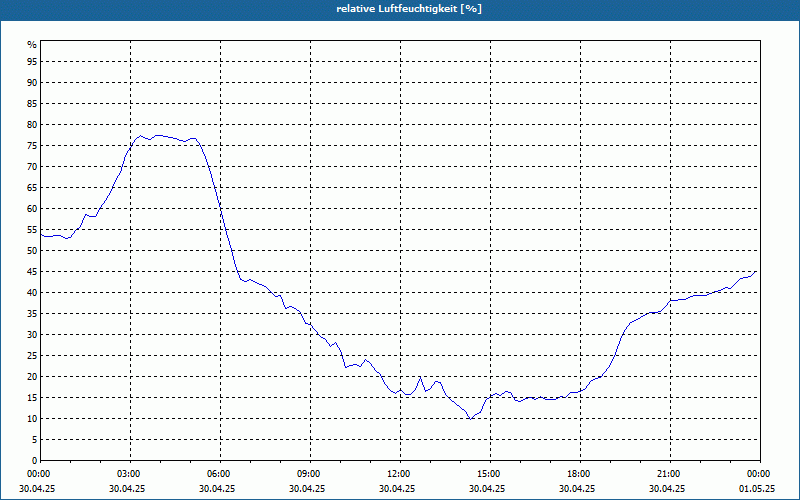Choose the '21:00' x-axis time label
Image resolution: width=800 pixels, height=500 pixels.
click(670, 474)
